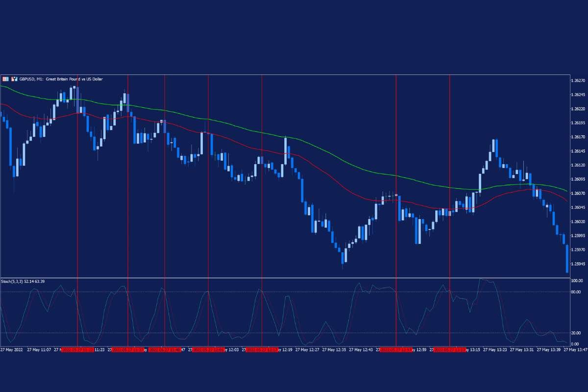Click the 1.26020 price axis label
This screenshot has width=588, height=392.
579,221
